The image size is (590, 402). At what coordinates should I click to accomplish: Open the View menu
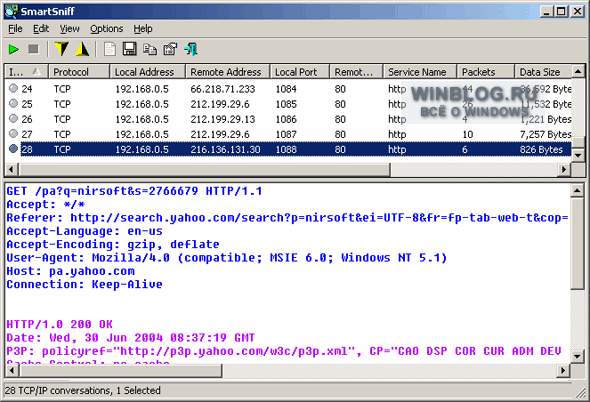(69, 29)
